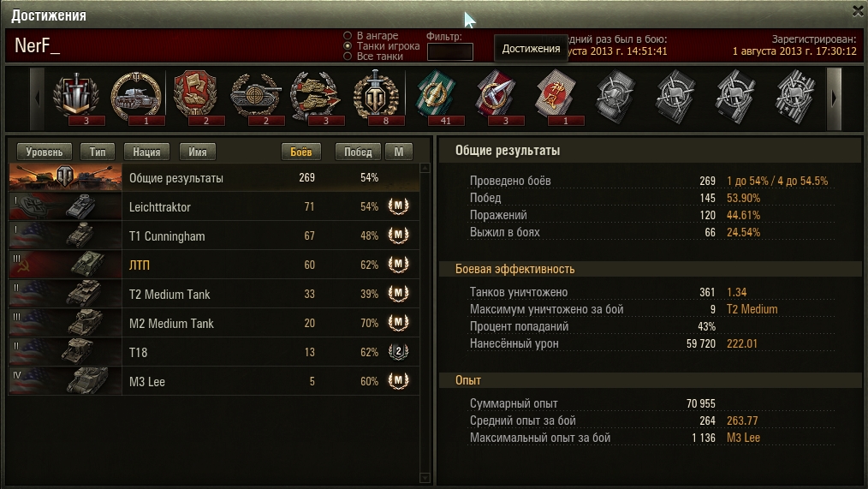Screen dimensions: 868x489
Task: Select the red shield flag medal
Action: pos(196,96)
